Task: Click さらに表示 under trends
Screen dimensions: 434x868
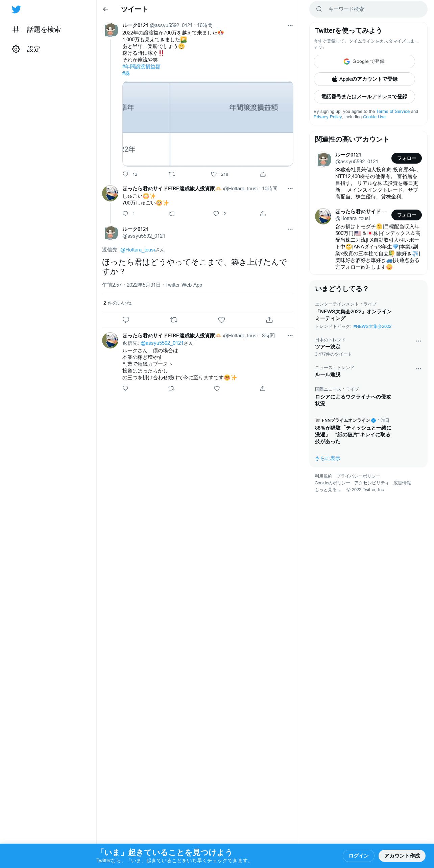Action: (x=328, y=458)
